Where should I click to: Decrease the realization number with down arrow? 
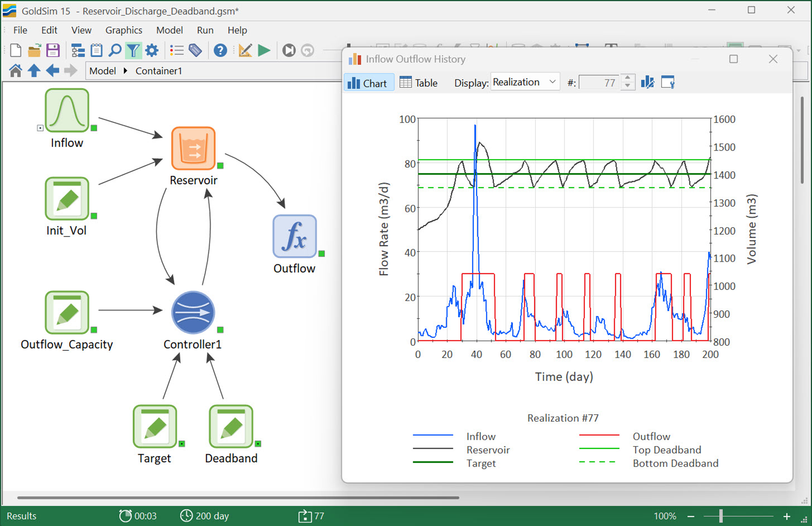click(x=628, y=86)
